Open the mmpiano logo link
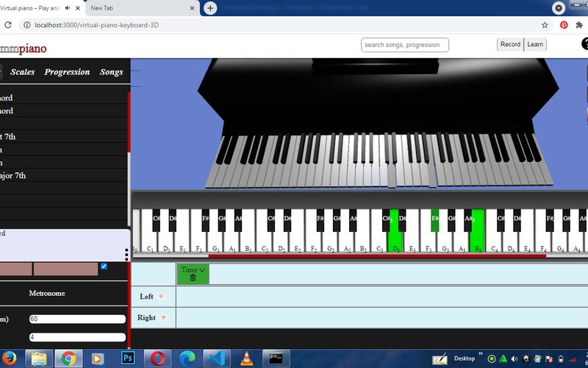The height and width of the screenshot is (368, 588). click(x=24, y=49)
